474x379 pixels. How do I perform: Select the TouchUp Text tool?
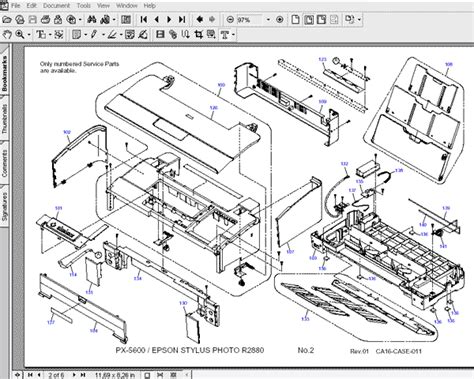(225, 34)
